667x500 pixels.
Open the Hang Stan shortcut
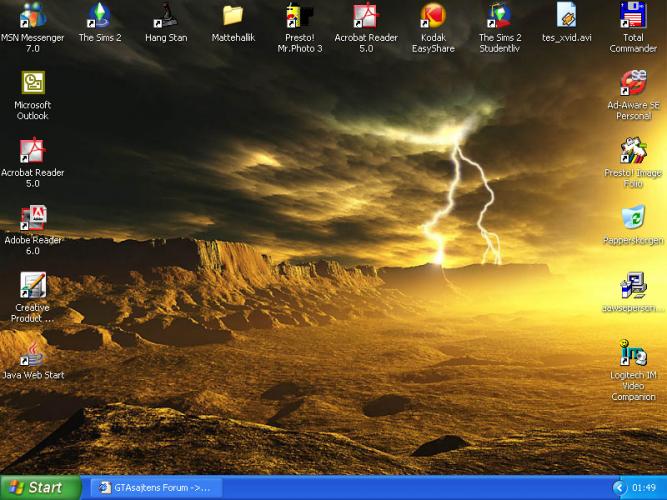pyautogui.click(x=166, y=16)
